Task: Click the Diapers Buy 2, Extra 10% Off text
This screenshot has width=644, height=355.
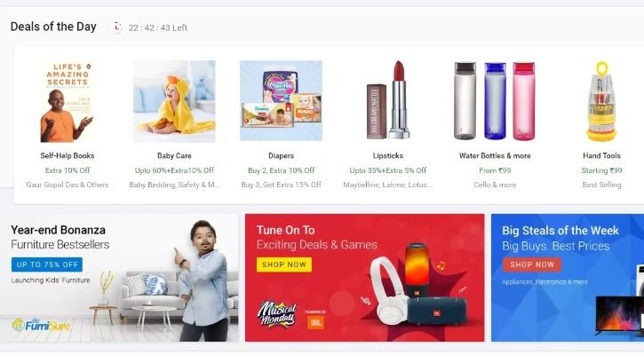Action: [281, 170]
